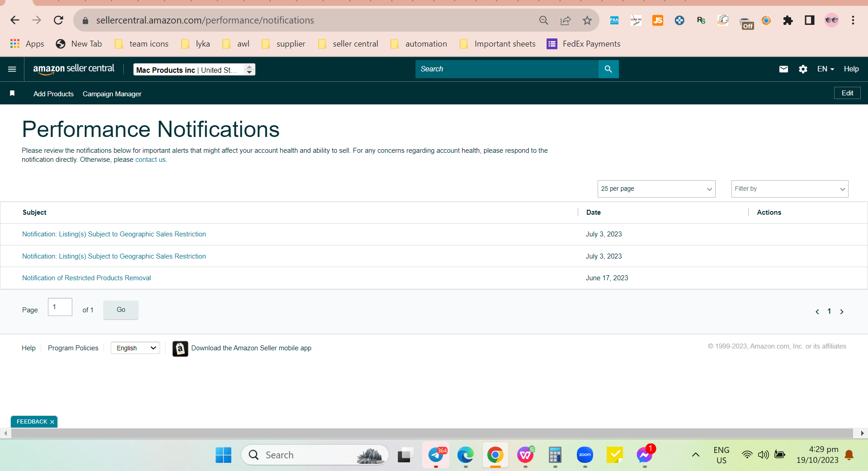Image resolution: width=868 pixels, height=471 pixels.
Task: Click the Amazon Seller Central logo
Action: 74,69
